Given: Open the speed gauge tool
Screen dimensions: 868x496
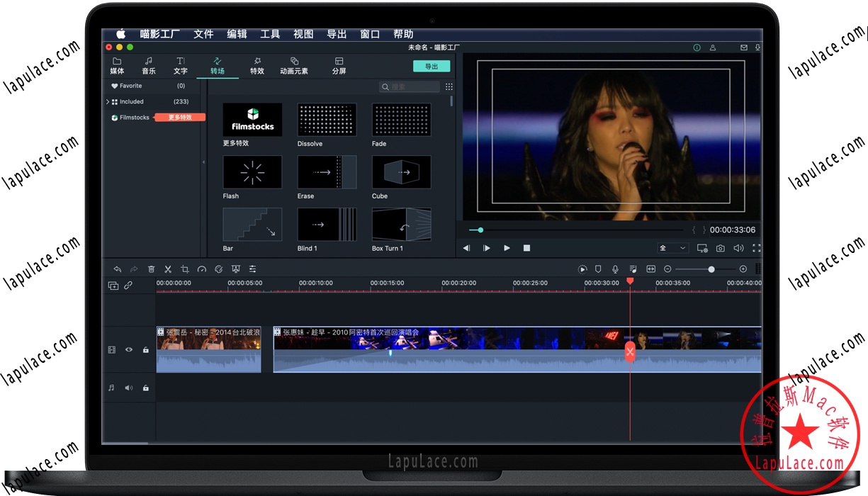Looking at the screenshot, I should click(x=202, y=269).
